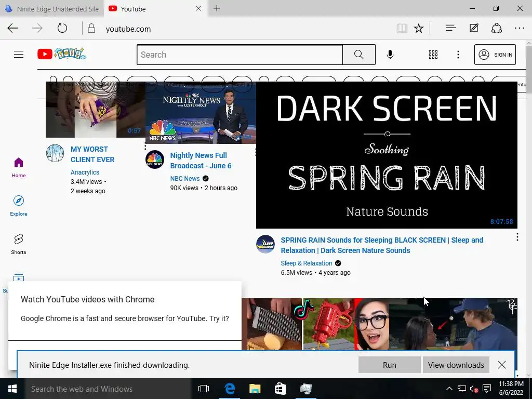Open Nightly News Full Broadcast thumbnail

coord(201,113)
